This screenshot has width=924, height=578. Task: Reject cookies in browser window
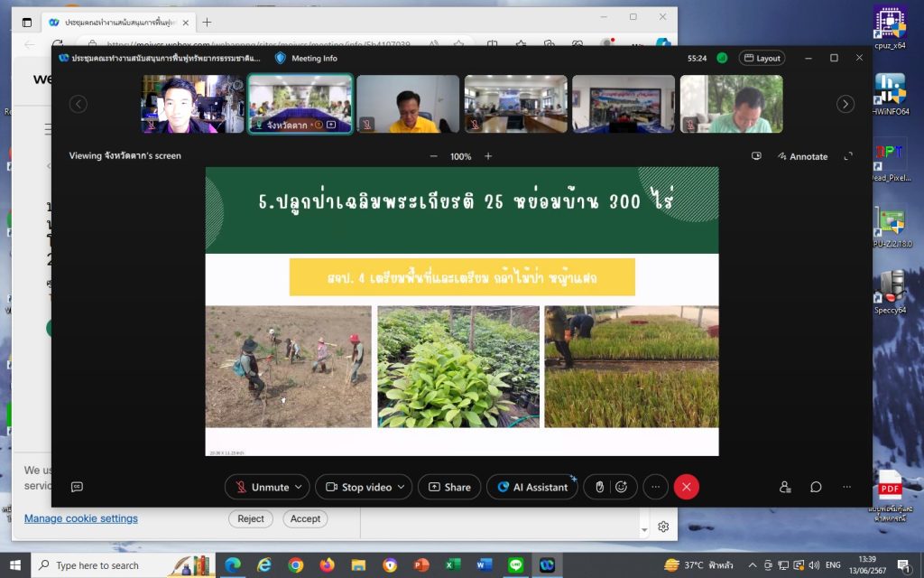tap(251, 519)
